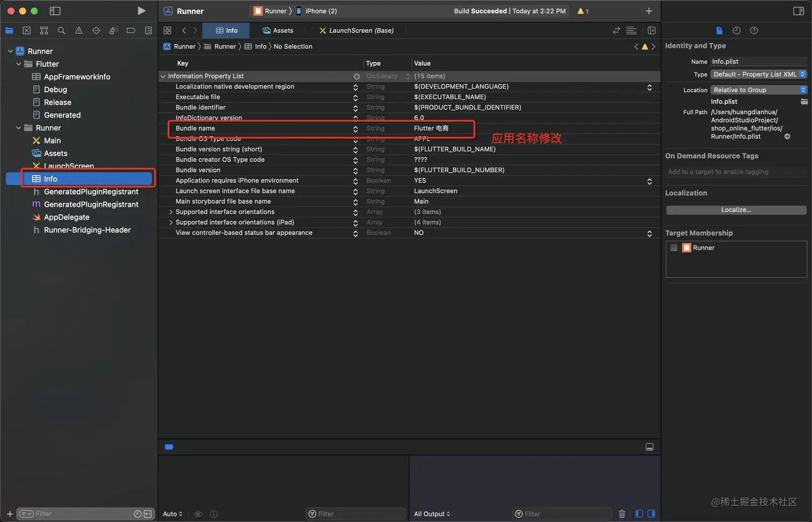The height and width of the screenshot is (522, 812).
Task: Click the navigator Filter field
Action: [85, 514]
